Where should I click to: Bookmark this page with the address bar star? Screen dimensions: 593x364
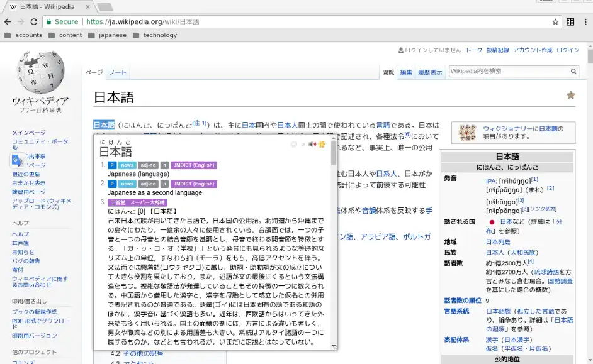555,22
